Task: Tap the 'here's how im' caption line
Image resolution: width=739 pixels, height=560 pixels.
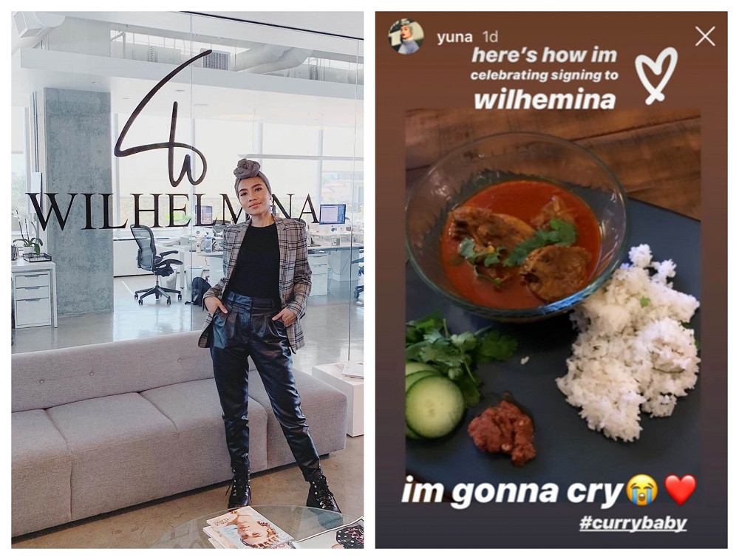Action: [545, 55]
